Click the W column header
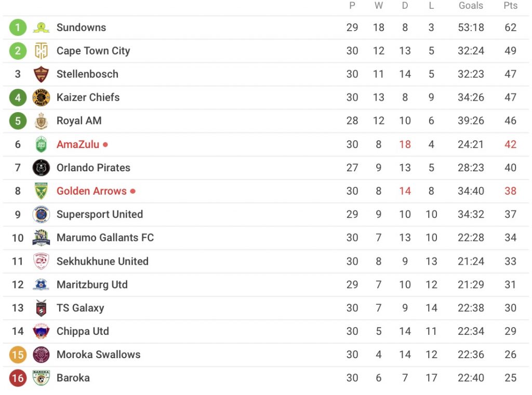This screenshot has width=532, height=395. click(379, 6)
